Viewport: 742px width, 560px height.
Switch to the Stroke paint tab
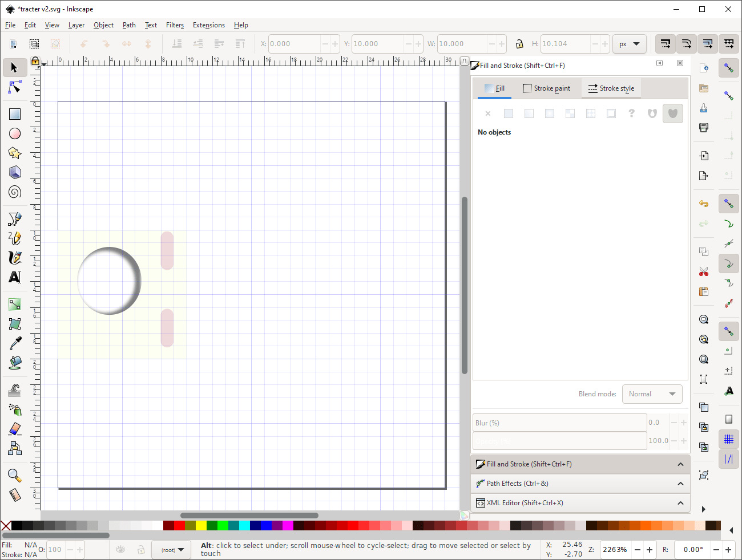[546, 88]
